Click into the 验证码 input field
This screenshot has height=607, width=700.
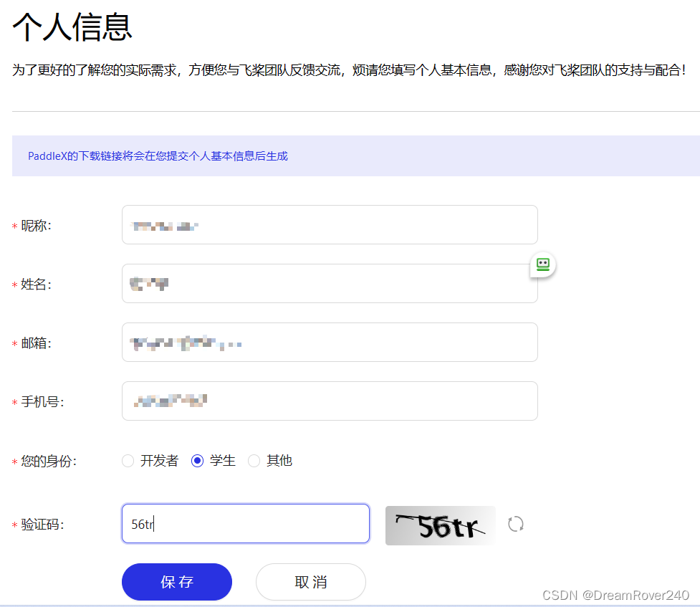(x=246, y=523)
